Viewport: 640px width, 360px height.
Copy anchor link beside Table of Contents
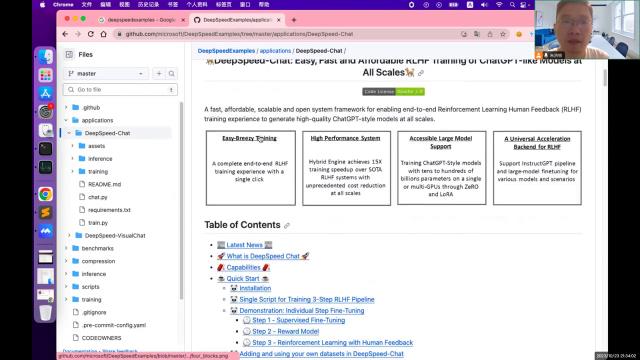pos(287,225)
